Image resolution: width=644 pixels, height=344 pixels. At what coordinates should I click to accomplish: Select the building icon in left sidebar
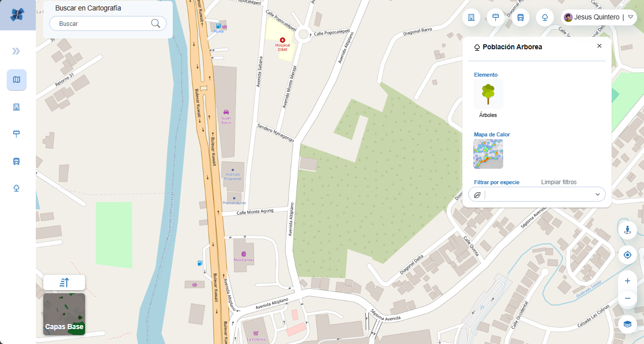[16, 107]
